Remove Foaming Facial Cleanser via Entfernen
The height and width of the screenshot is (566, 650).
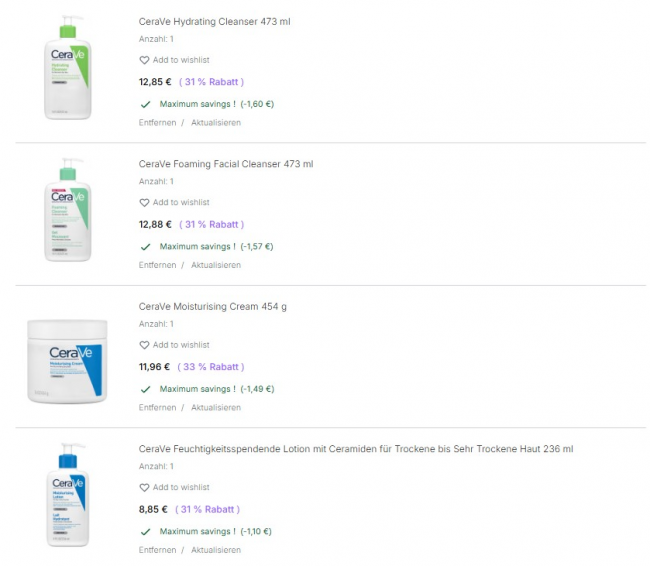(x=158, y=265)
